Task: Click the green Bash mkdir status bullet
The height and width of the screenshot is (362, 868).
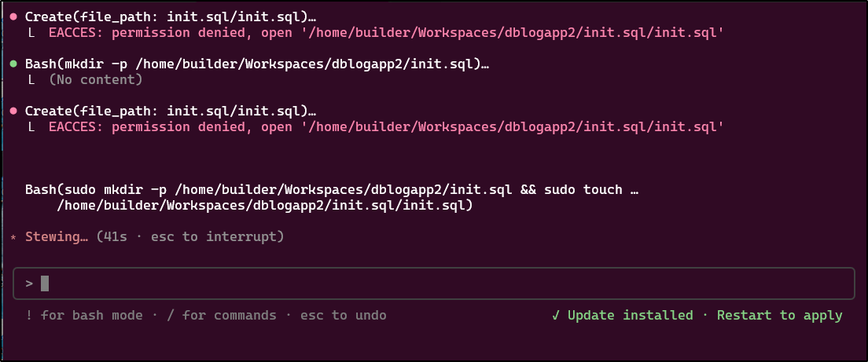Action: tap(13, 64)
